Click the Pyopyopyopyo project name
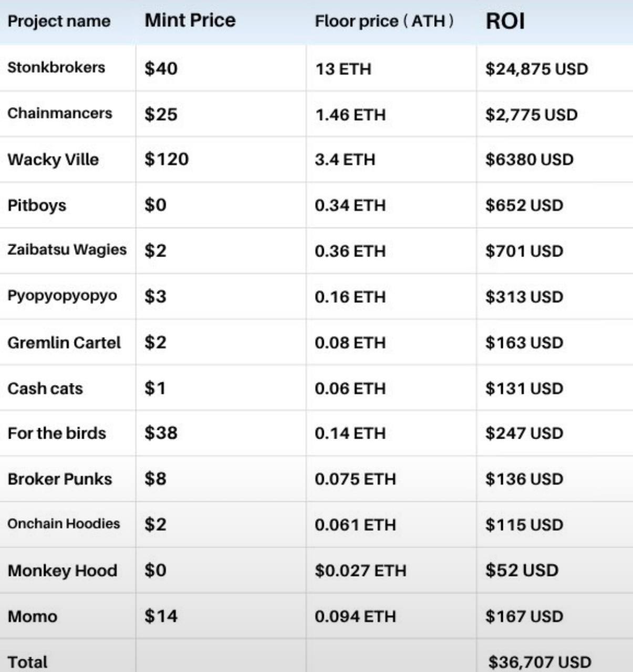The height and width of the screenshot is (672, 633). (x=62, y=296)
